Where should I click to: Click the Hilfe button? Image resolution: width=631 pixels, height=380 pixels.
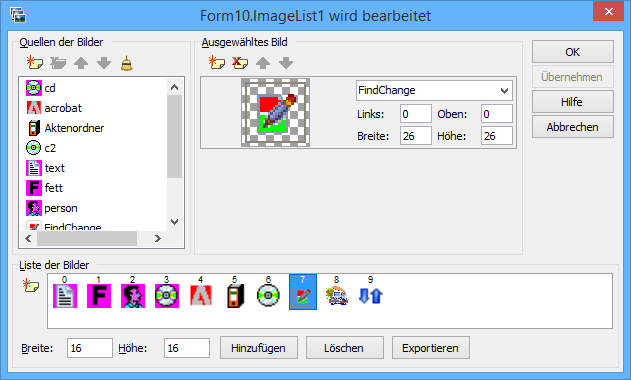pyautogui.click(x=573, y=102)
